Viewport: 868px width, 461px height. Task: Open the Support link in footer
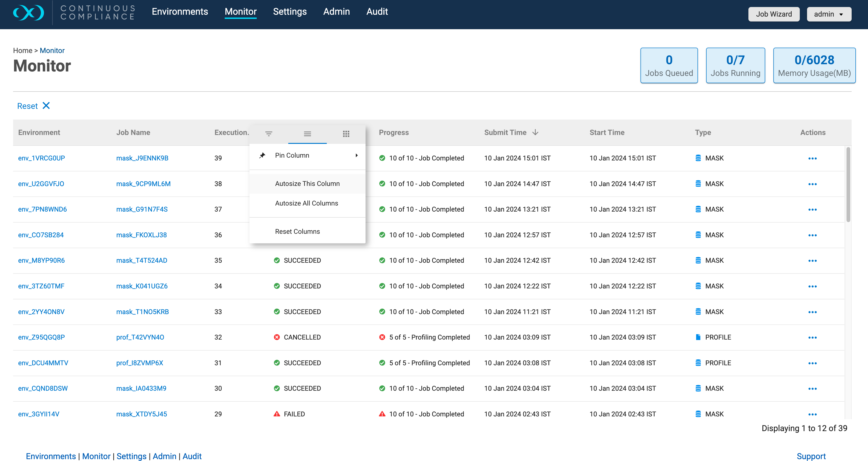pos(811,456)
